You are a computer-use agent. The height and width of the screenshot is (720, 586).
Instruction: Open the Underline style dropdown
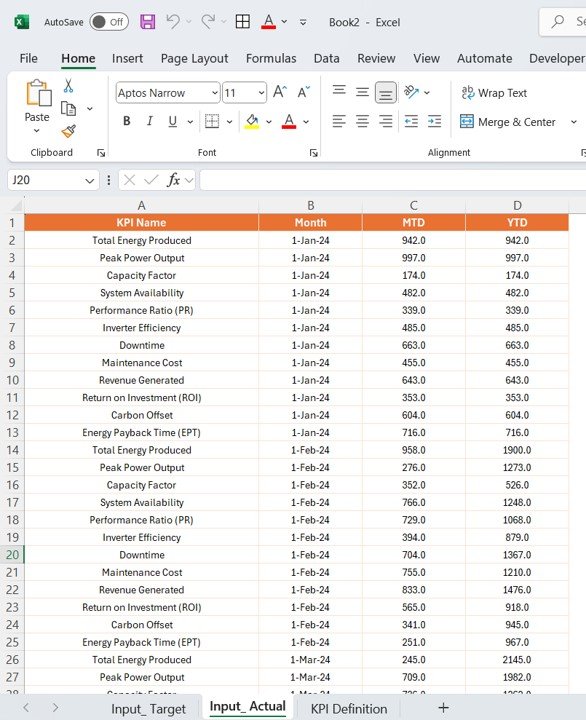[190, 122]
